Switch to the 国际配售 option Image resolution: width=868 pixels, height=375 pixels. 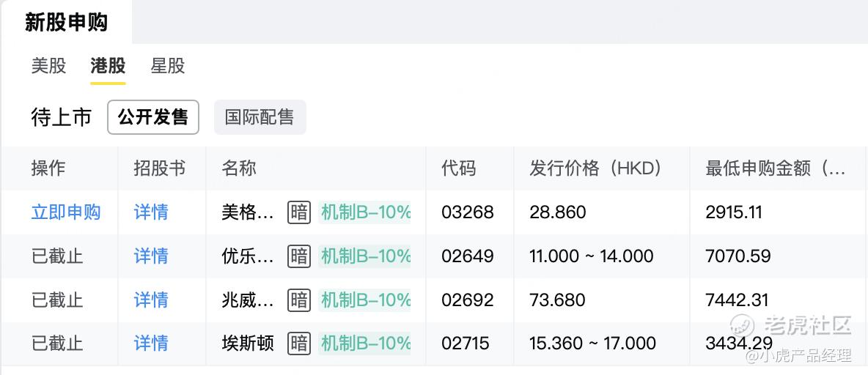[260, 117]
